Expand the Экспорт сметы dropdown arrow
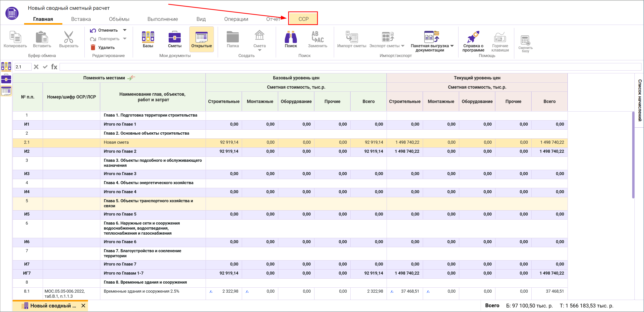 click(x=403, y=46)
